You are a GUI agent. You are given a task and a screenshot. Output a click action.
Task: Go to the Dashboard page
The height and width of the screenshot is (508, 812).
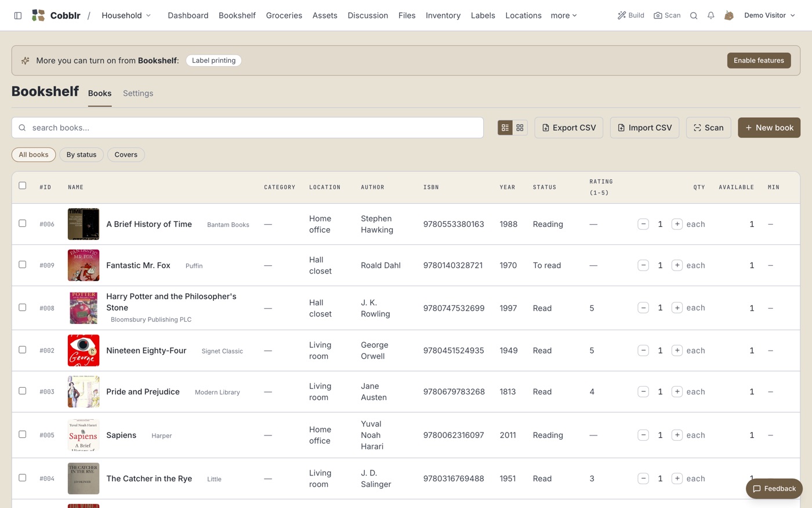point(188,16)
